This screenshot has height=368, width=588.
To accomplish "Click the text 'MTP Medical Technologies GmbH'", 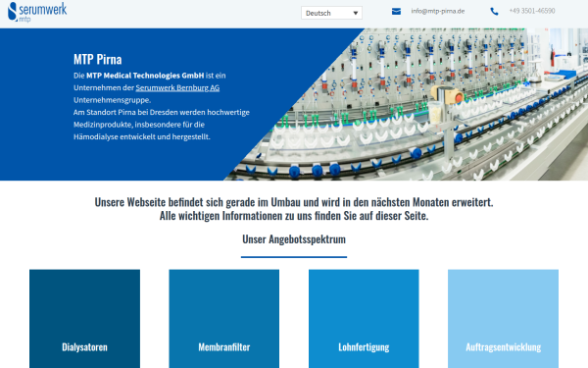I will coord(145,76).
